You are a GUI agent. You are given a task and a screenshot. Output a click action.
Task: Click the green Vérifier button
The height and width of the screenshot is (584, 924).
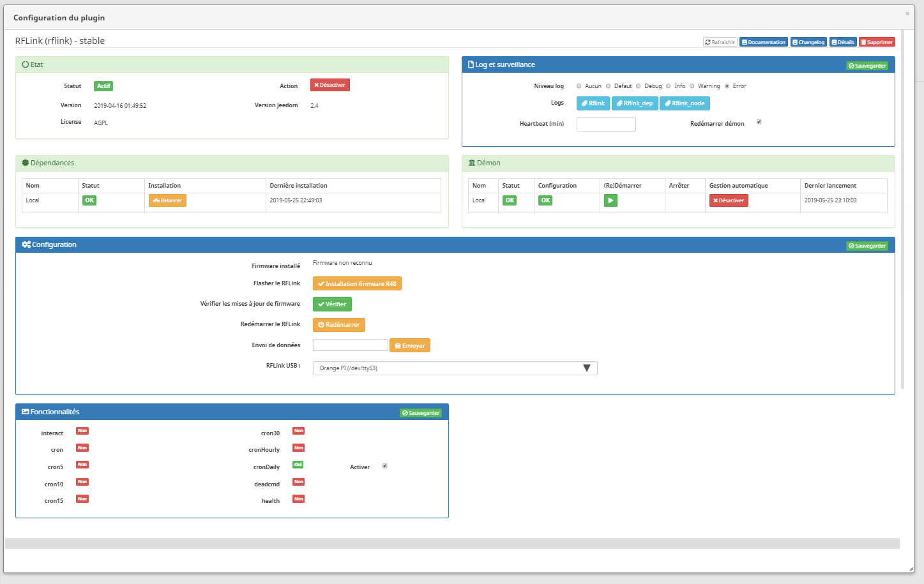pyautogui.click(x=332, y=304)
